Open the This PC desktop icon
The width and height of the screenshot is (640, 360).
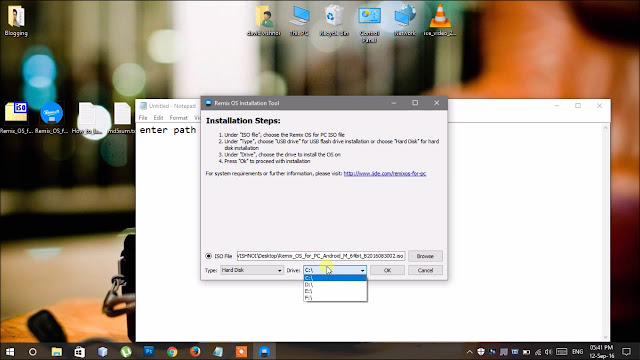(x=299, y=20)
